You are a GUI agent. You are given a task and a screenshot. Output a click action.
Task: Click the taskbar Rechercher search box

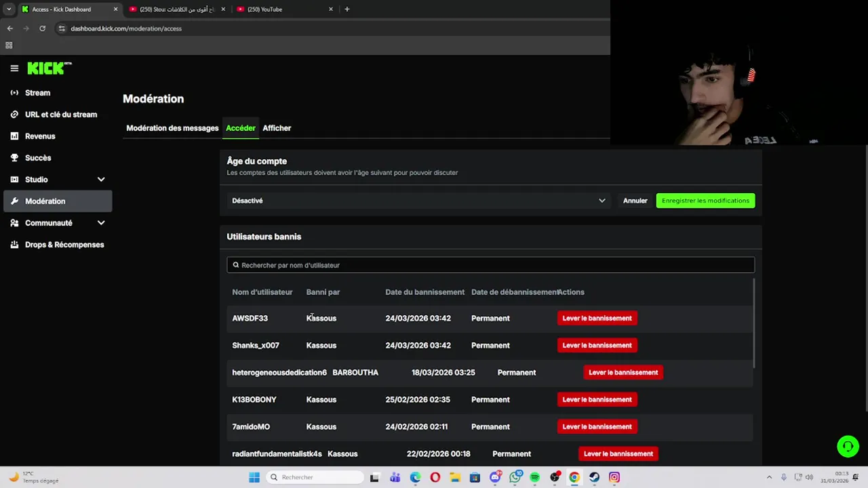[315, 477]
